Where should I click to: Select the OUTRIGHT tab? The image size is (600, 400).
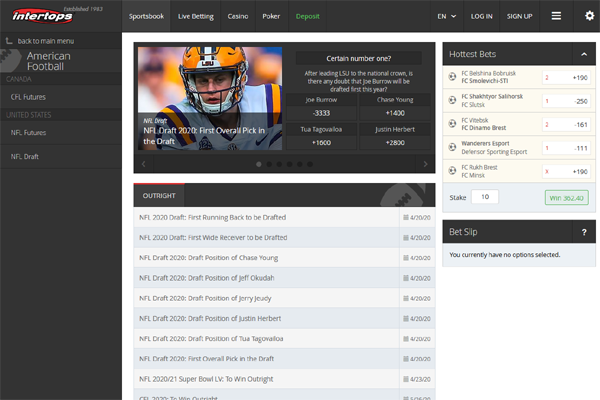tap(159, 196)
